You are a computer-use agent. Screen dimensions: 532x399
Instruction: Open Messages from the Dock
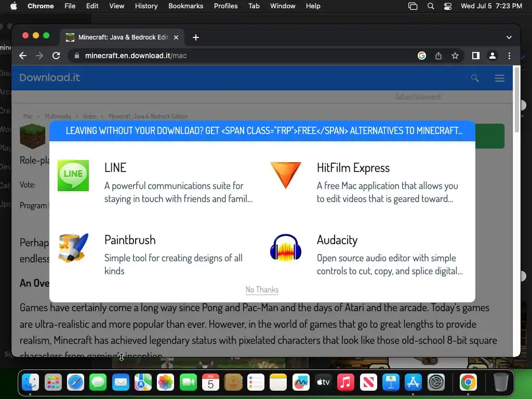[98, 382]
